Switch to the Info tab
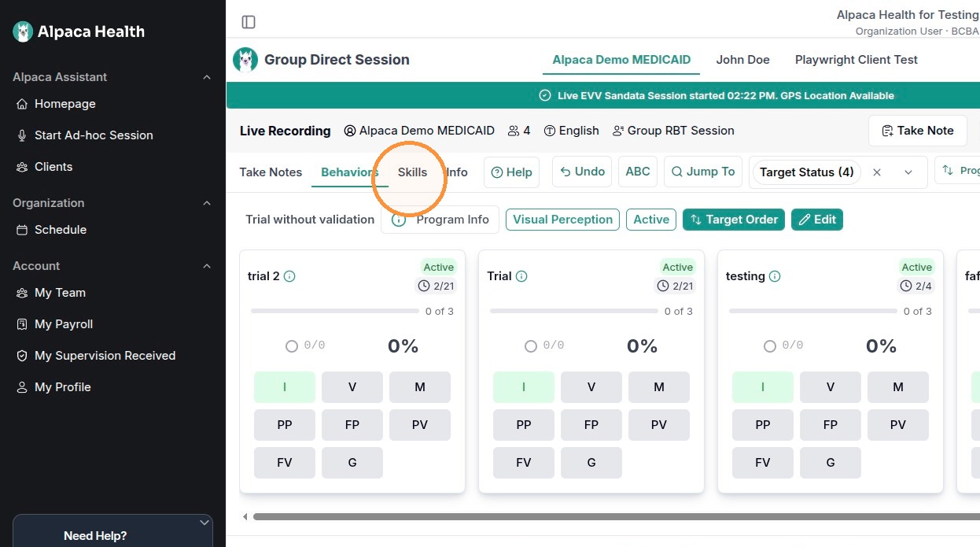Viewport: 980px width, 547px height. point(457,172)
